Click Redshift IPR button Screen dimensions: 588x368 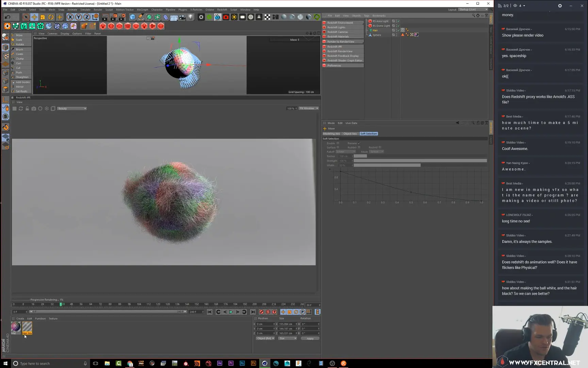(343, 47)
